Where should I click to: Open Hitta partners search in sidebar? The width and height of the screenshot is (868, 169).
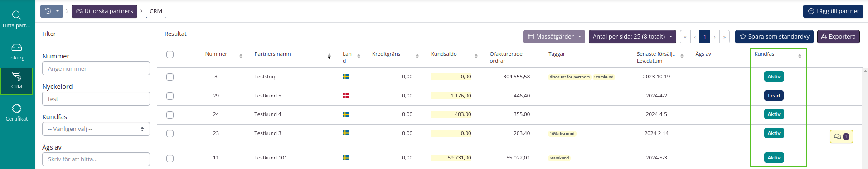pyautogui.click(x=17, y=19)
